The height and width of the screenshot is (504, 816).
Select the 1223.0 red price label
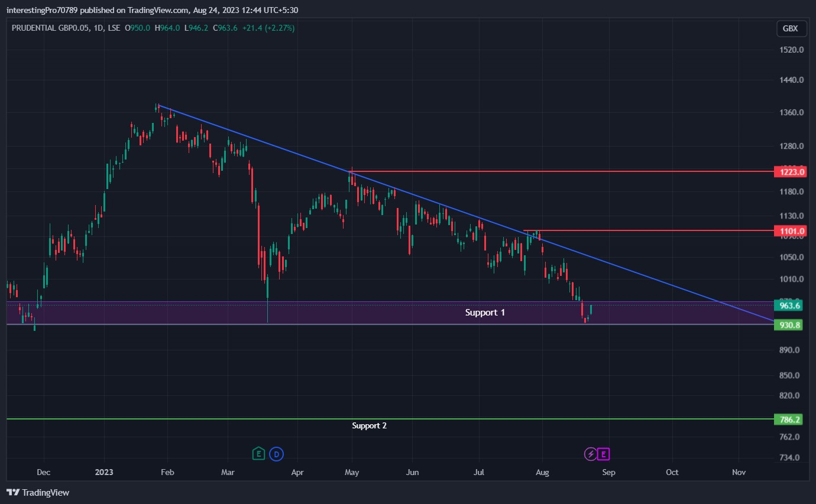pyautogui.click(x=790, y=172)
